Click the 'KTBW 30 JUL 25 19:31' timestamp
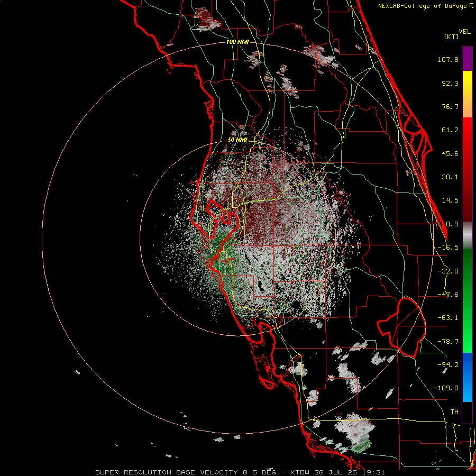 (337, 472)
